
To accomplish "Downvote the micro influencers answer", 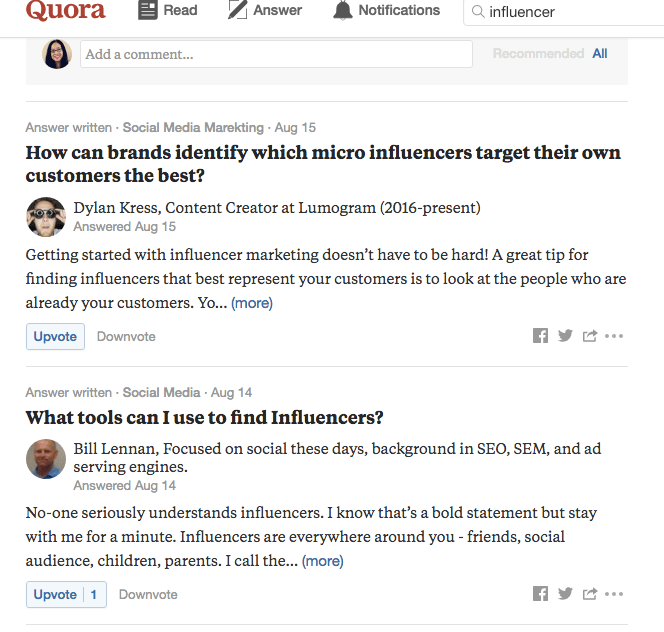I will tap(126, 336).
